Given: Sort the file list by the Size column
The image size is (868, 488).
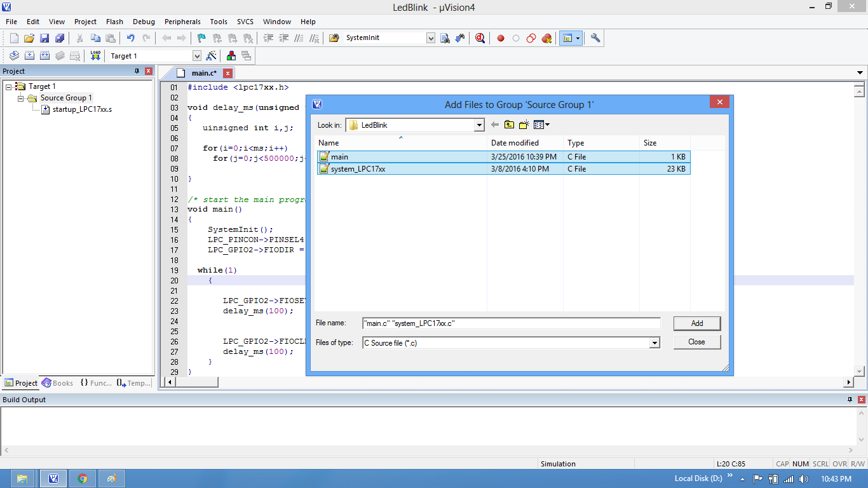Looking at the screenshot, I should pos(665,143).
